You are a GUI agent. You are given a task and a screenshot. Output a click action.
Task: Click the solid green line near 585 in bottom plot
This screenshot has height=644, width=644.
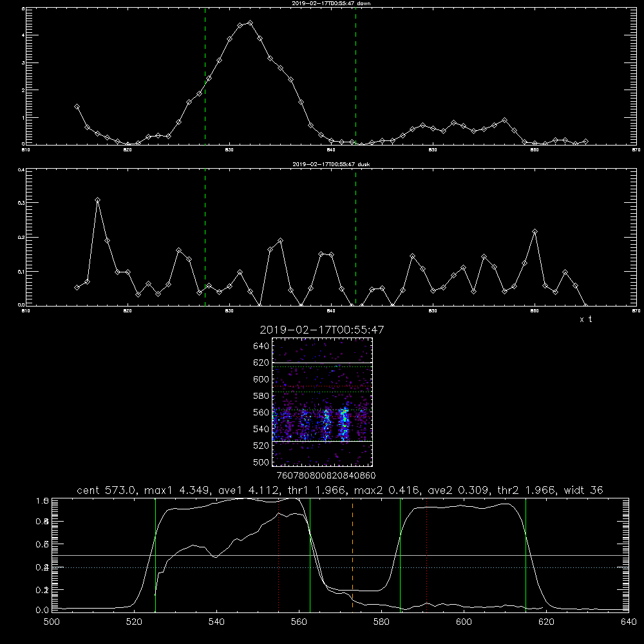pyautogui.click(x=400, y=554)
